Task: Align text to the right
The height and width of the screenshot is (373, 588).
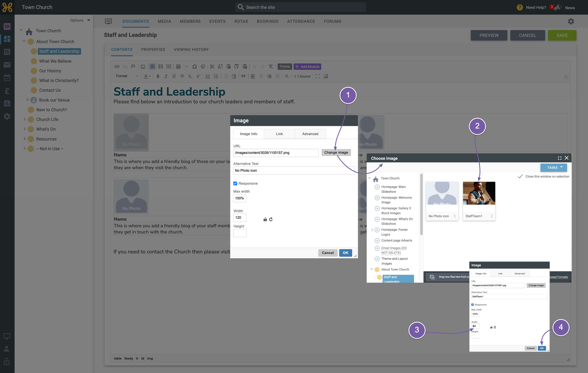Action: tap(269, 76)
